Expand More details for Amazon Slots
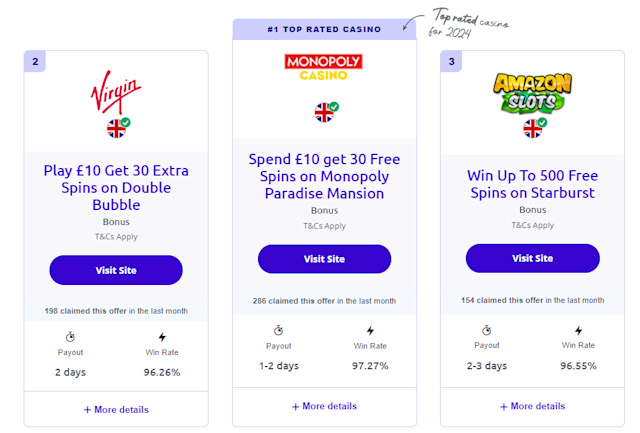 point(532,406)
